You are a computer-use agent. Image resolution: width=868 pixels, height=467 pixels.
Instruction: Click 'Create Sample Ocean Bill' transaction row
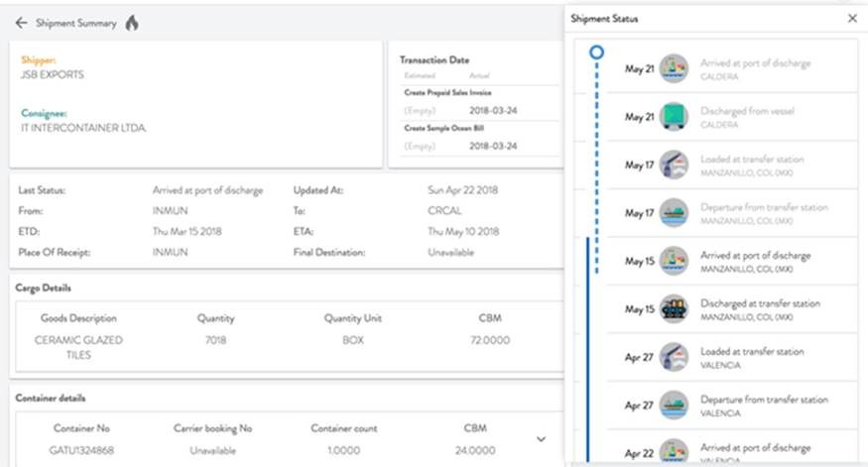[479, 138]
